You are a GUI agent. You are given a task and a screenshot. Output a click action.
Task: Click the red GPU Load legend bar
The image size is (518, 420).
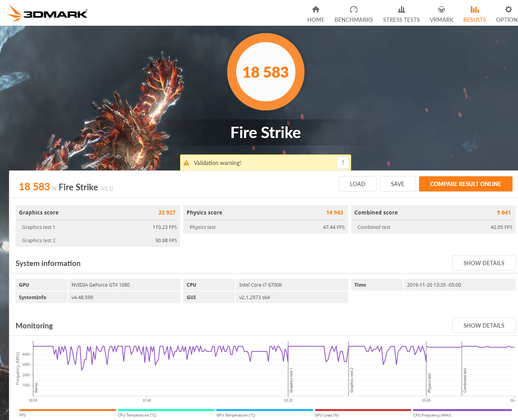pos(363,410)
